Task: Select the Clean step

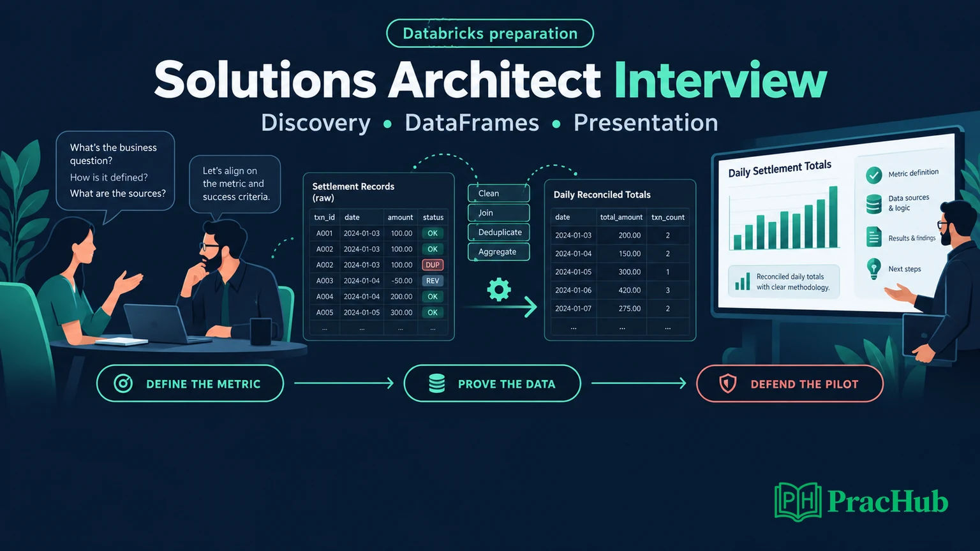Action: click(x=499, y=193)
